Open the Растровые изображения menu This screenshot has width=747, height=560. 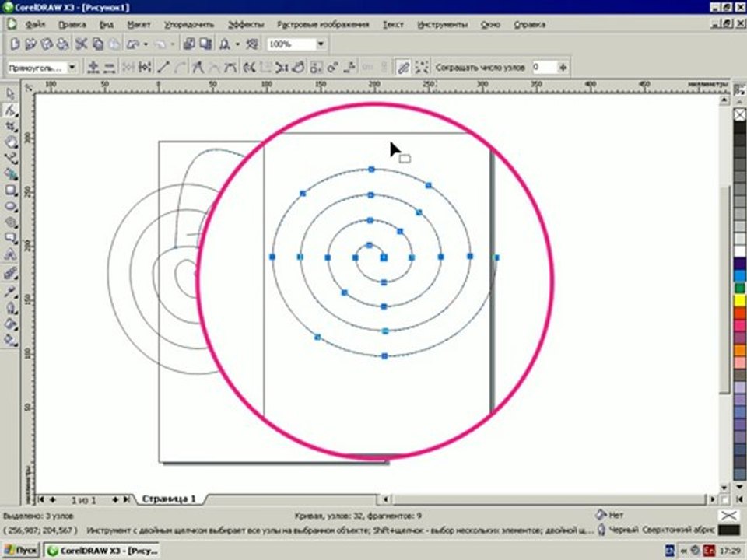pyautogui.click(x=324, y=24)
